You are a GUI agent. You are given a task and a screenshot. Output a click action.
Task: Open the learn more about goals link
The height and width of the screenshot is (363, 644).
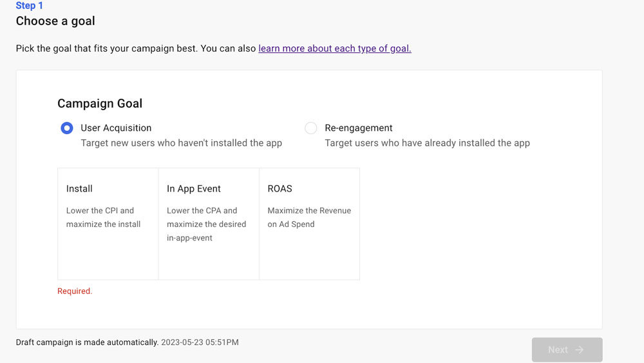tap(334, 48)
